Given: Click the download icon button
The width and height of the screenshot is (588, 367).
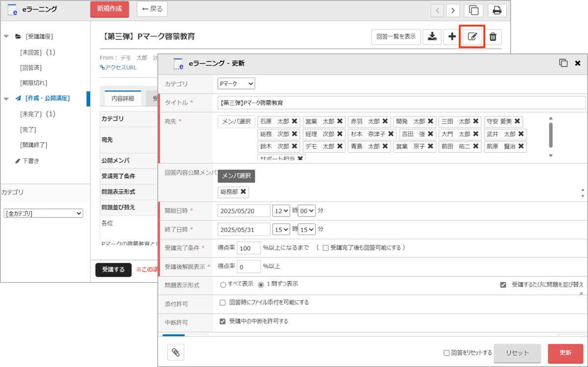Looking at the screenshot, I should pos(432,37).
